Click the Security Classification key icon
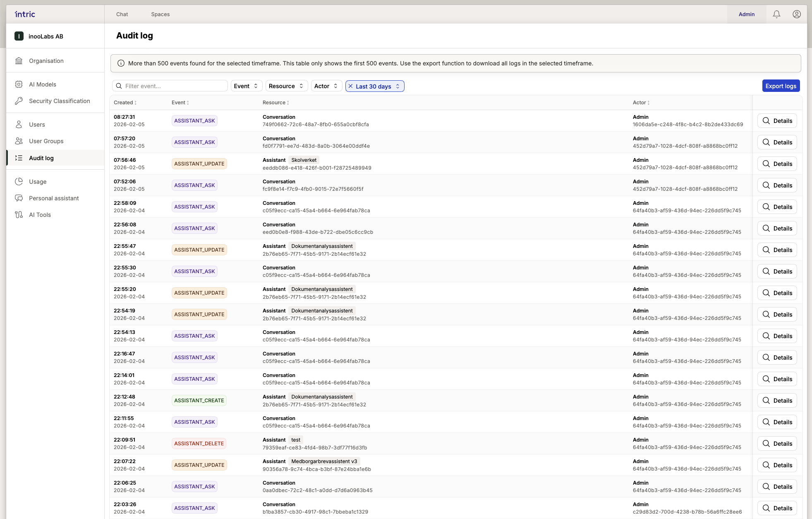812x519 pixels. (x=19, y=101)
